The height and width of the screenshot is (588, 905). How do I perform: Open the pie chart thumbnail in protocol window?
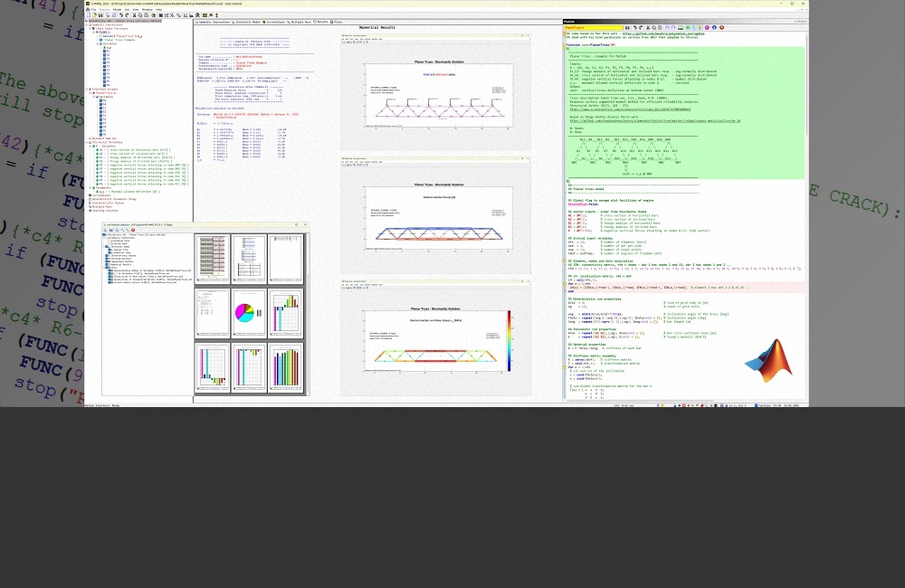pyautogui.click(x=249, y=313)
